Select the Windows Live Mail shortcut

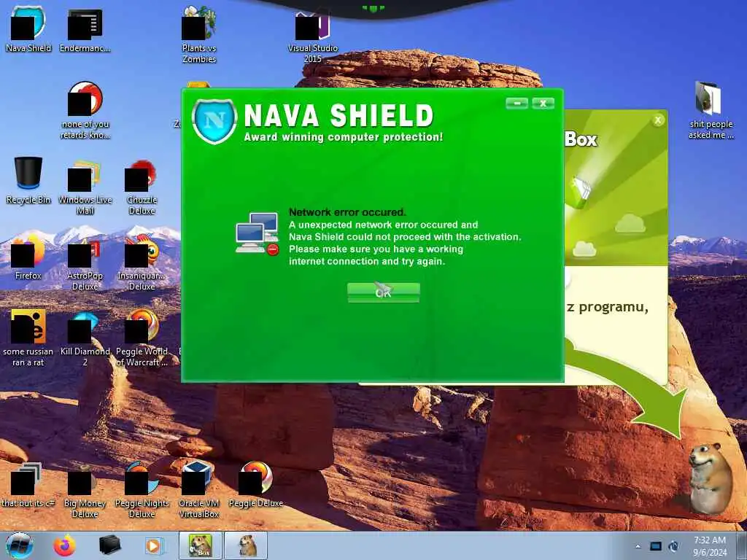tap(85, 186)
